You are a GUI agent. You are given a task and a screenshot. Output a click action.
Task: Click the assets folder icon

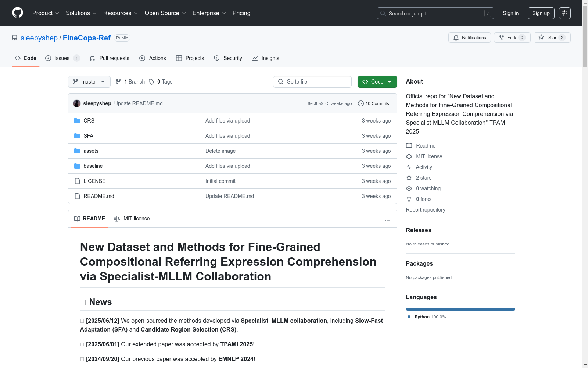(x=77, y=151)
